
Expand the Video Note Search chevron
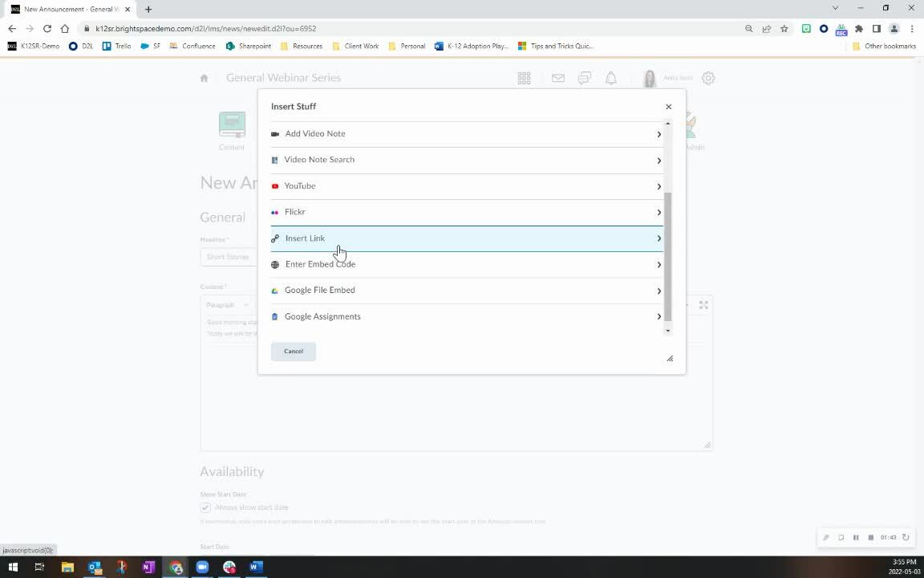click(659, 161)
